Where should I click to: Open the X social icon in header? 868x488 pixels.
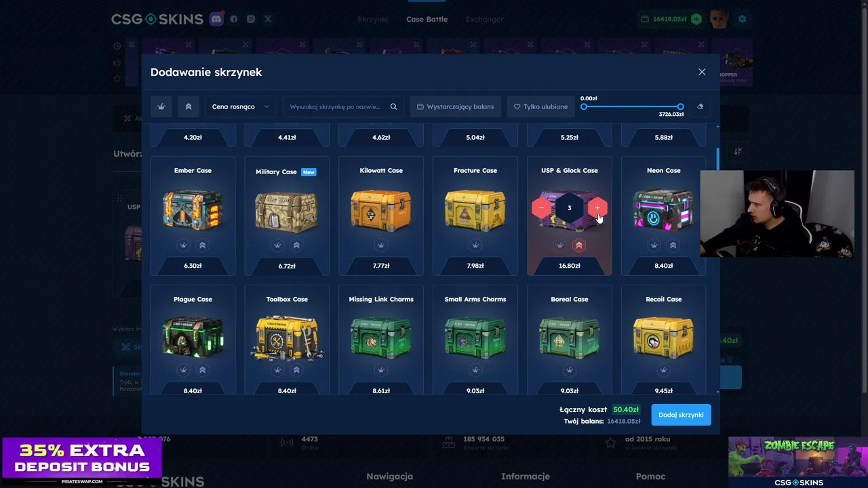(268, 19)
